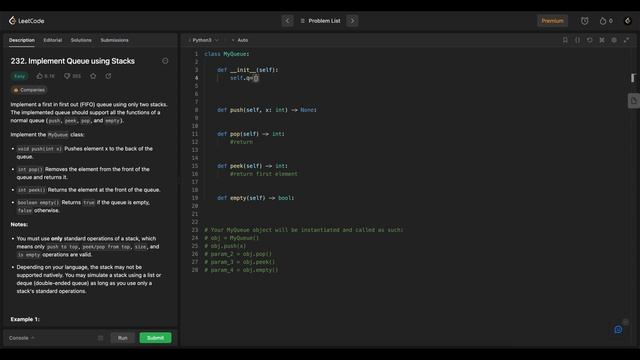Screen dimensions: 640x360
Task: Click the note icon on right edge
Action: point(633,101)
